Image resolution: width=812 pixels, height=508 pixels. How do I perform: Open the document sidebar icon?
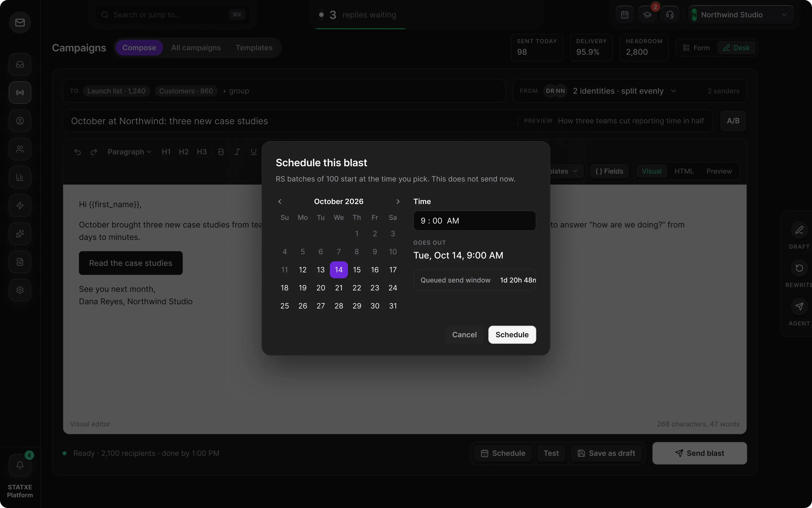(20, 262)
